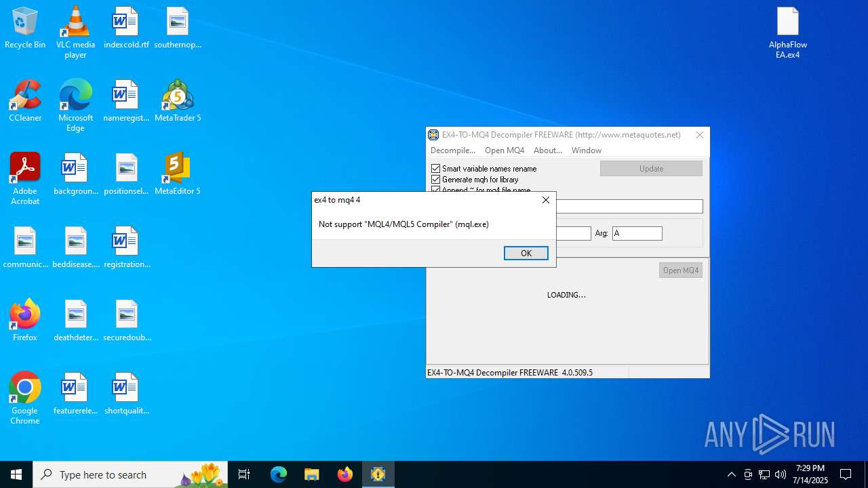Viewport: 868px width, 488px height.
Task: Click the decompiler version status bar text
Action: (510, 373)
